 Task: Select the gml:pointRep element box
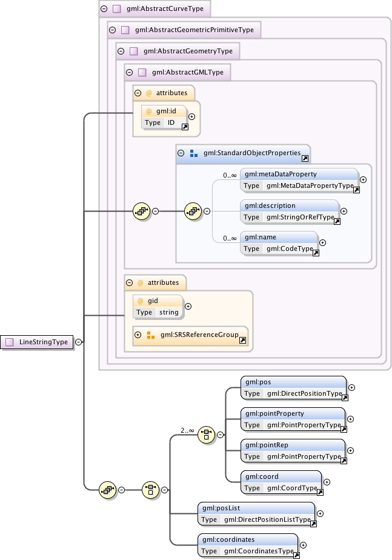293,451
